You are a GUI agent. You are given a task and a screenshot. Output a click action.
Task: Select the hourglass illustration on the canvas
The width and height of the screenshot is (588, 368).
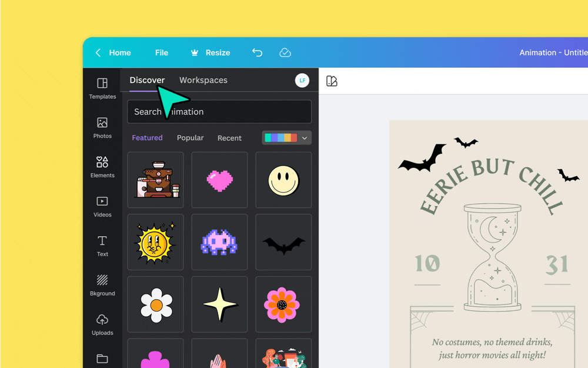492,257
